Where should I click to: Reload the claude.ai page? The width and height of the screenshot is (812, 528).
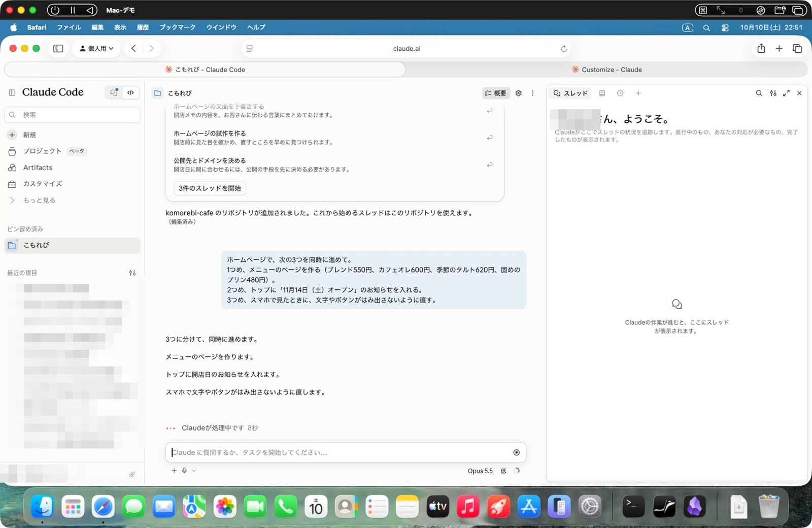point(563,49)
